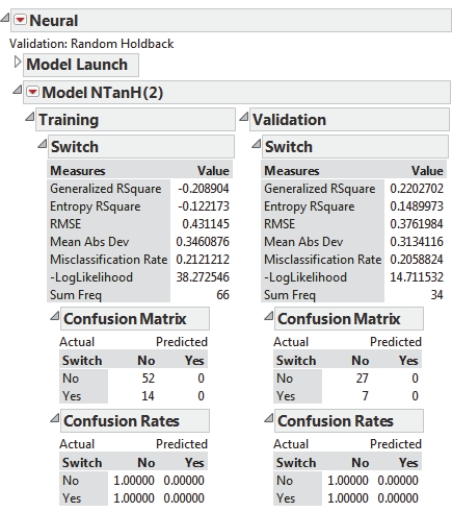Select Training confusion matrix cell 14

(x=148, y=396)
